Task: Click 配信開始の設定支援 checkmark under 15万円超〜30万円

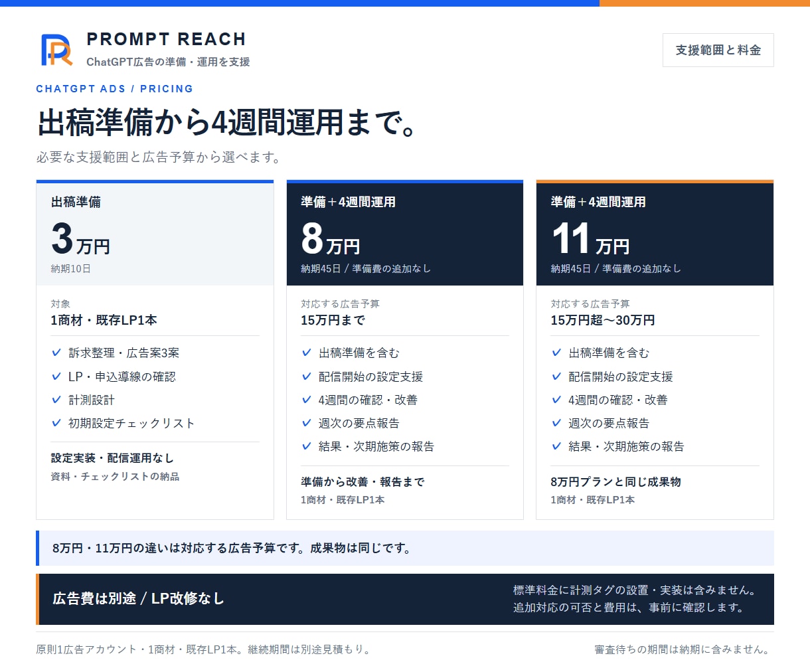Action: 556,377
